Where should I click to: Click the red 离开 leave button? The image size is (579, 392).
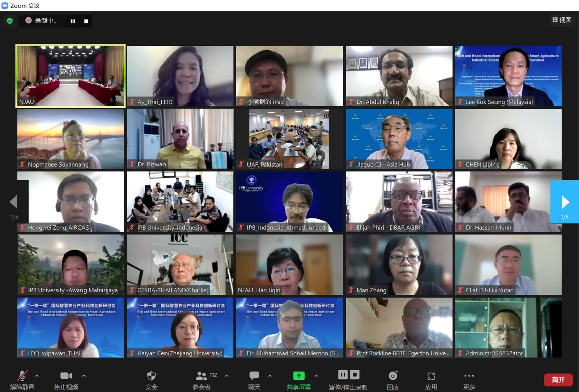click(x=558, y=380)
